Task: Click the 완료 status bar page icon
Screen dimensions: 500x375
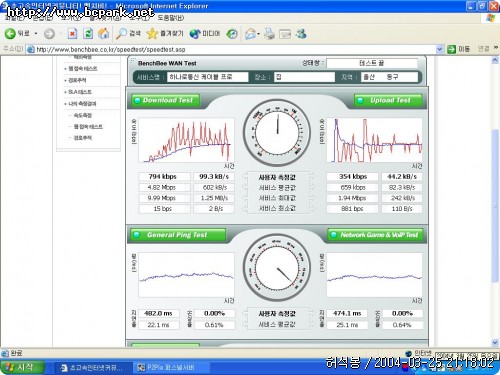Action: click(5, 353)
